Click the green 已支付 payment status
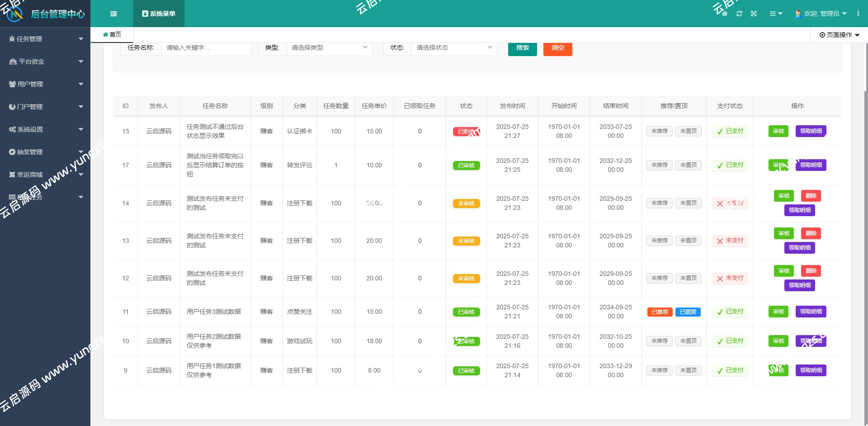The height and width of the screenshot is (426, 868). point(729,131)
